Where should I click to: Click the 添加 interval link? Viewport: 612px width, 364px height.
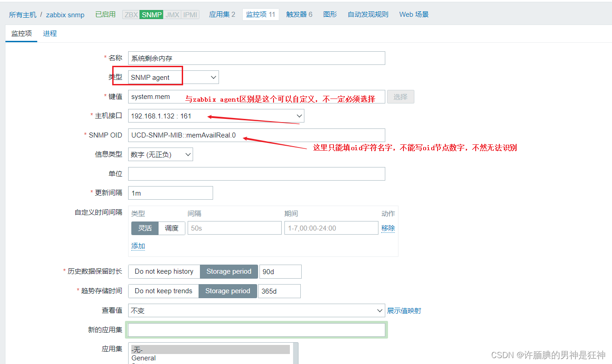coord(138,246)
